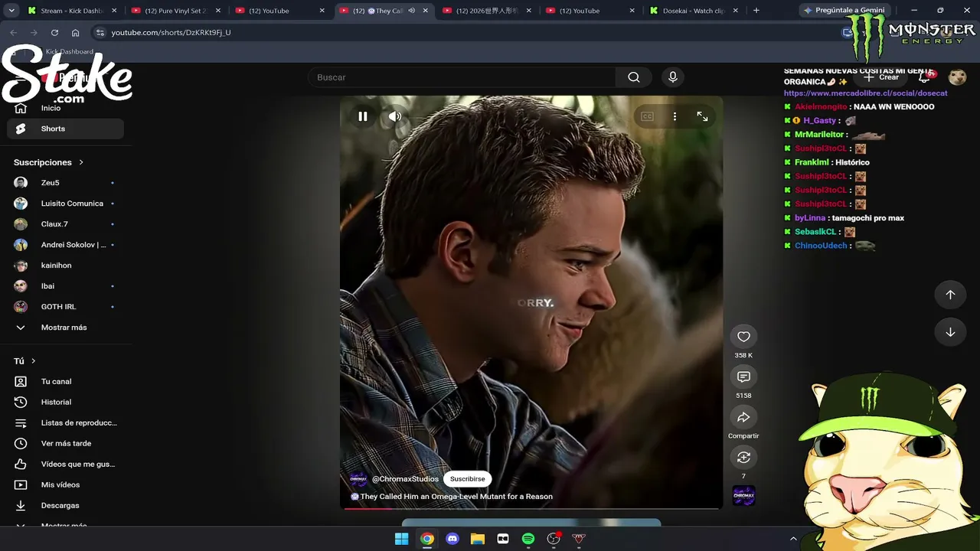The height and width of the screenshot is (551, 980).
Task: Go to the browser home page icon
Action: click(75, 33)
